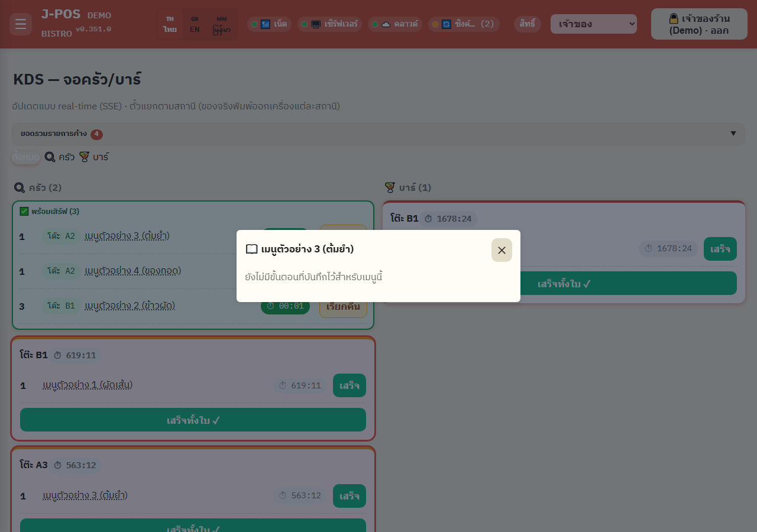The width and height of the screenshot is (757, 532).
Task: Check the เน็ต network status indicator
Action: (x=269, y=24)
